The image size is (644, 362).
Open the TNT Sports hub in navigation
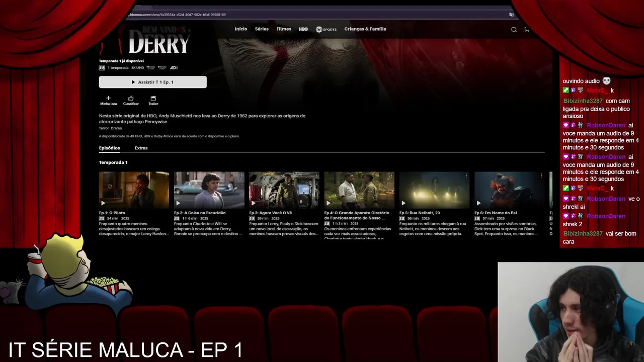coord(326,29)
